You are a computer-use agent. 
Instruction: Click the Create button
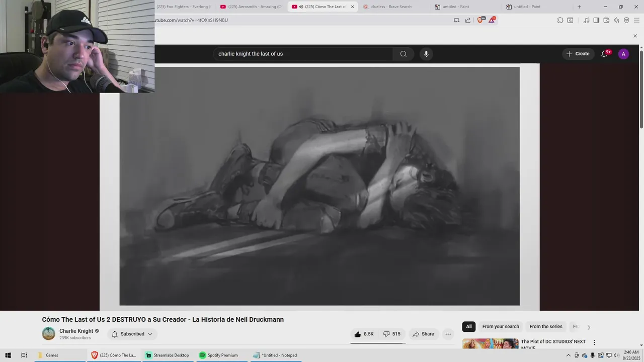(578, 54)
